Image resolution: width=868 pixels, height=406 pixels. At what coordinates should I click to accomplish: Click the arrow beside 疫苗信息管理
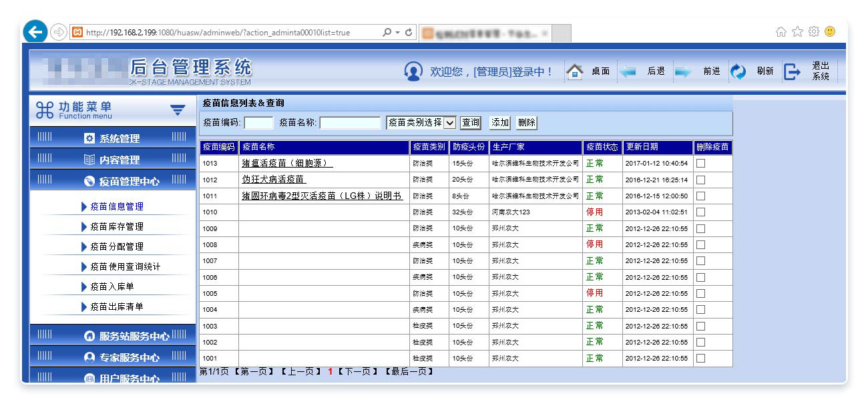coord(83,206)
